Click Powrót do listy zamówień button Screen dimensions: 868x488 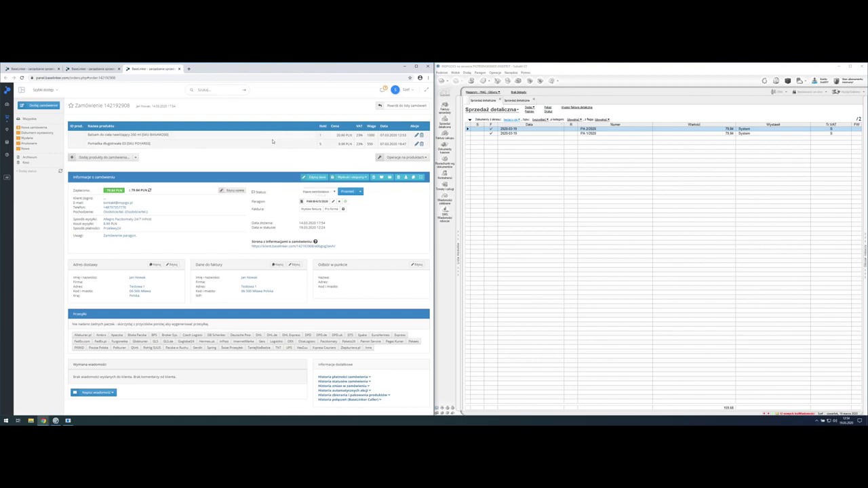pos(403,106)
